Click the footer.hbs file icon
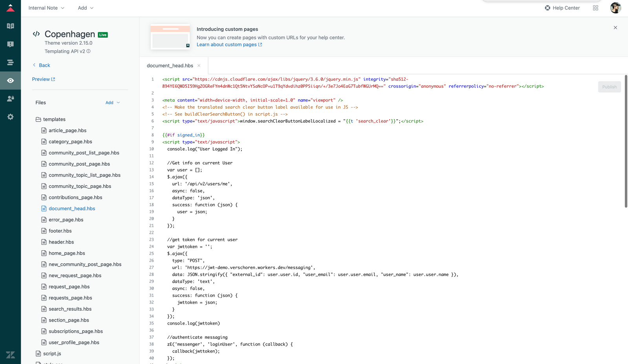Viewport: 628px width, 364px height. point(44,231)
